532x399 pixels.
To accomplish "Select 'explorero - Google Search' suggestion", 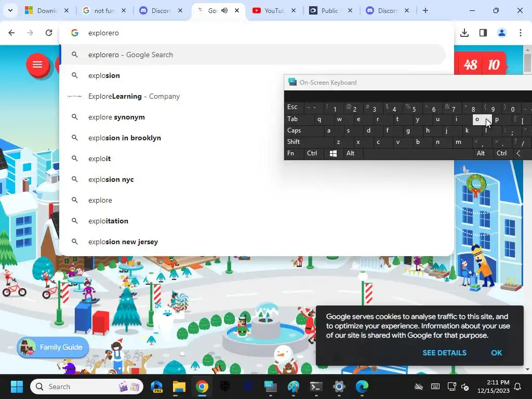I will pos(253,55).
